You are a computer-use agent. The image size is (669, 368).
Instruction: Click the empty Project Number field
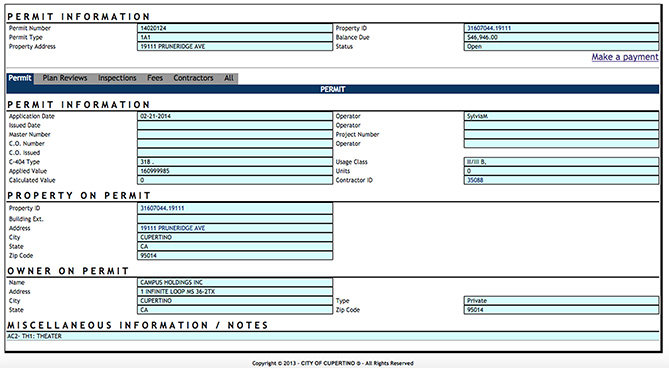tap(561, 134)
